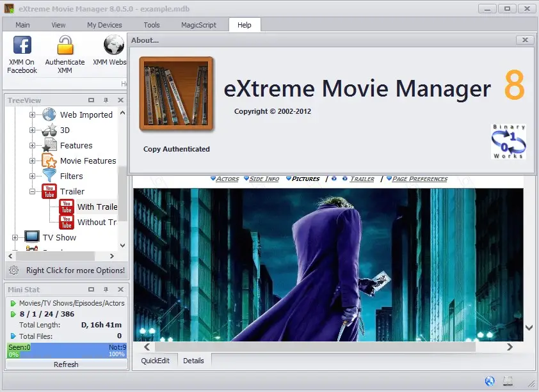539x392 pixels.
Task: Click TreeView scroll up arrow
Action: coord(122,113)
